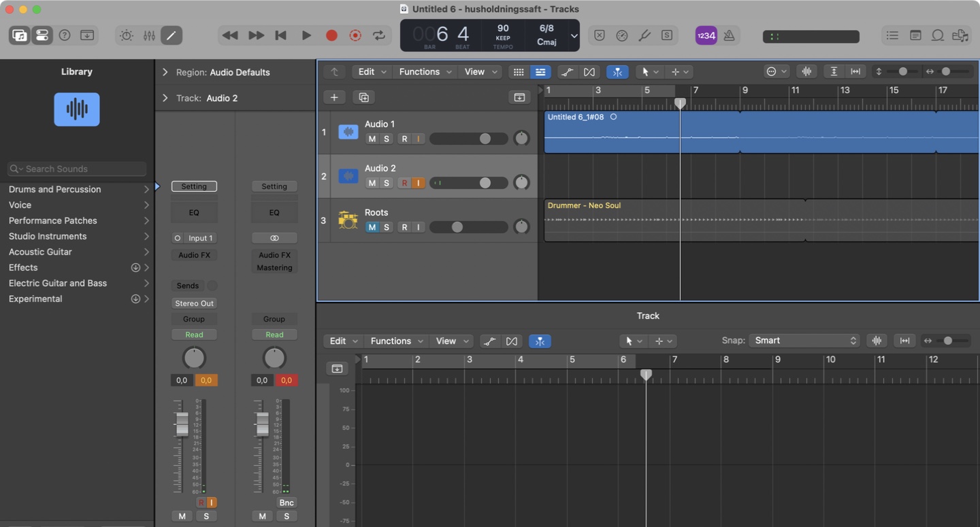Screen dimensions: 980x527
Task: Click the red Record button
Action: 331,35
